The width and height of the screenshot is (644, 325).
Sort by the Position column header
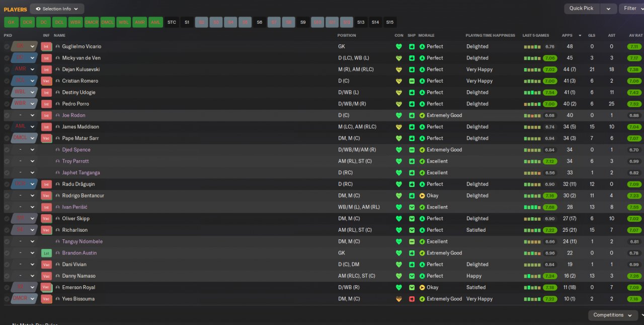click(347, 35)
